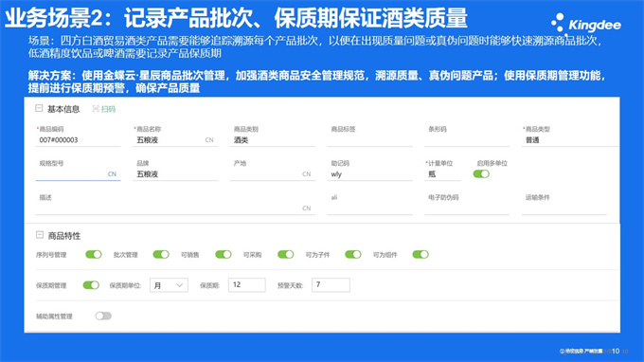644x362 pixels.
Task: Click 助记码 field wly
Action: click(369, 174)
